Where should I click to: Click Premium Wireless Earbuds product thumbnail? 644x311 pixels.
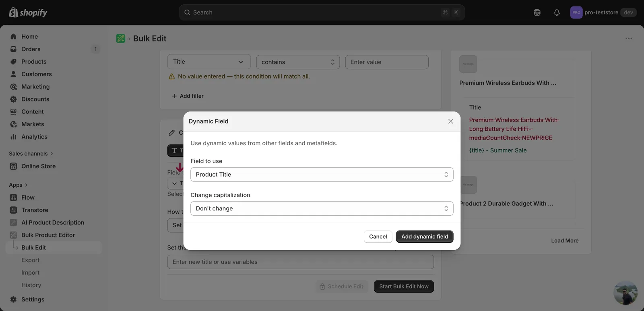[468, 64]
